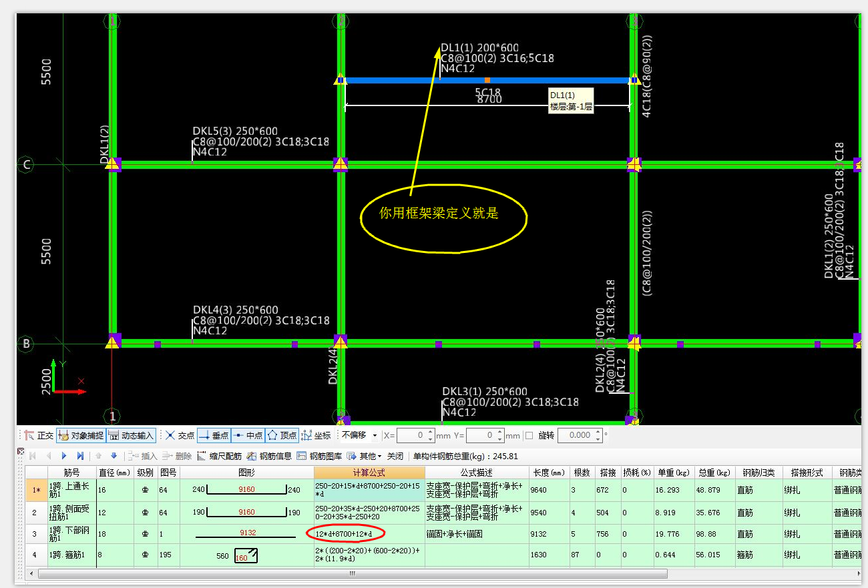
Task: Toggle 中点 midpoint snap
Action: coord(248,435)
